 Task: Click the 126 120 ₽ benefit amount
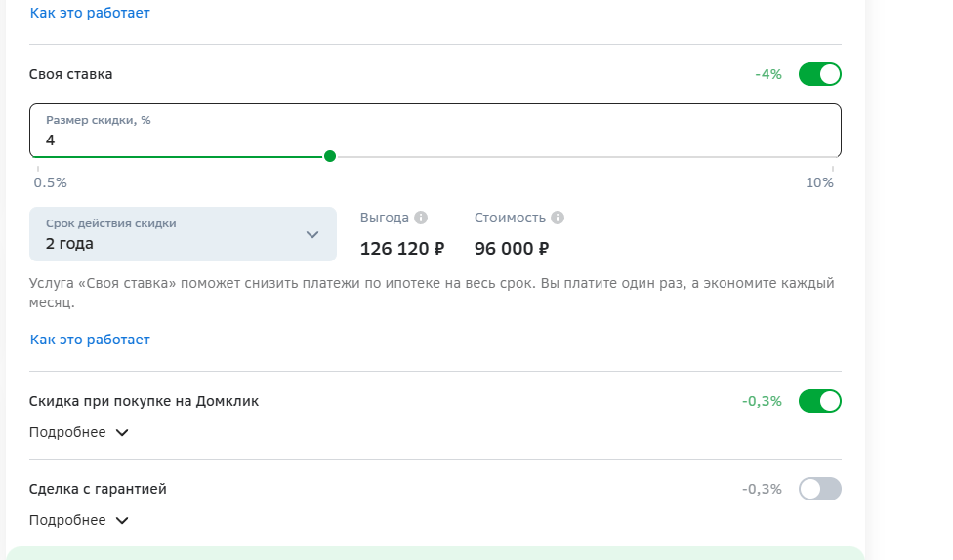point(402,249)
